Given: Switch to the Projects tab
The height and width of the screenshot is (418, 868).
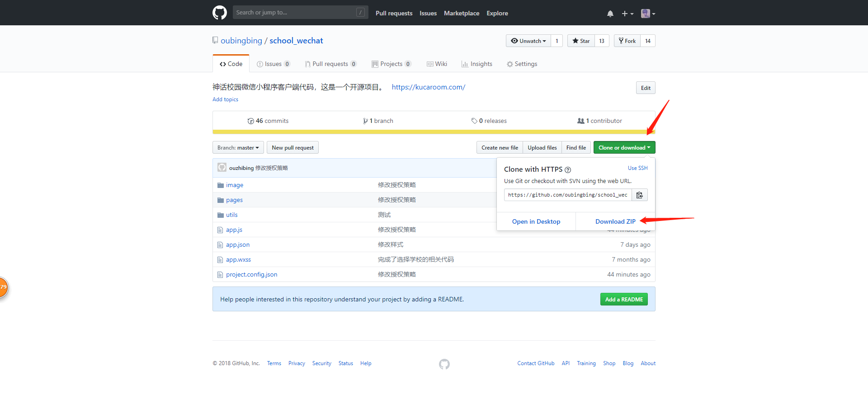Looking at the screenshot, I should coord(391,64).
